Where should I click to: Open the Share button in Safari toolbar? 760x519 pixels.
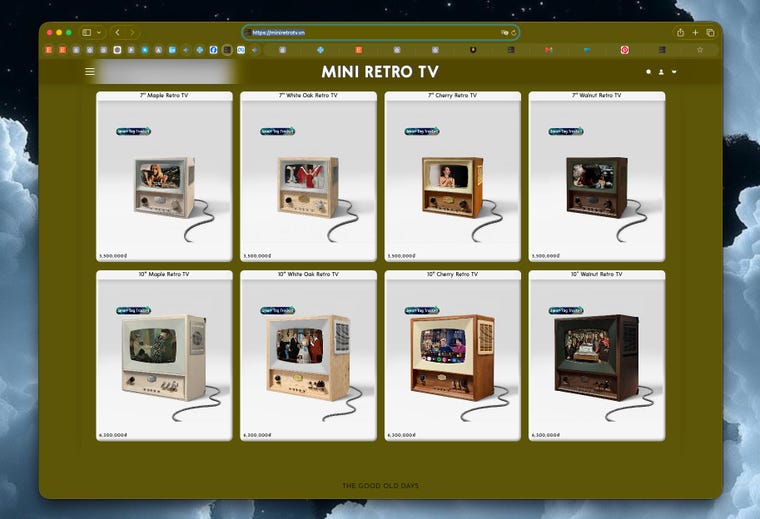(681, 32)
